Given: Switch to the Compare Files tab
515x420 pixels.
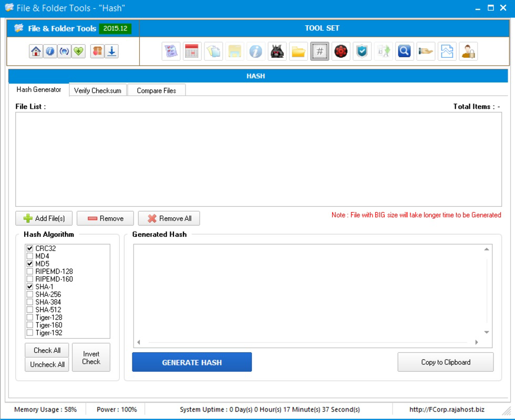Looking at the screenshot, I should coord(157,90).
